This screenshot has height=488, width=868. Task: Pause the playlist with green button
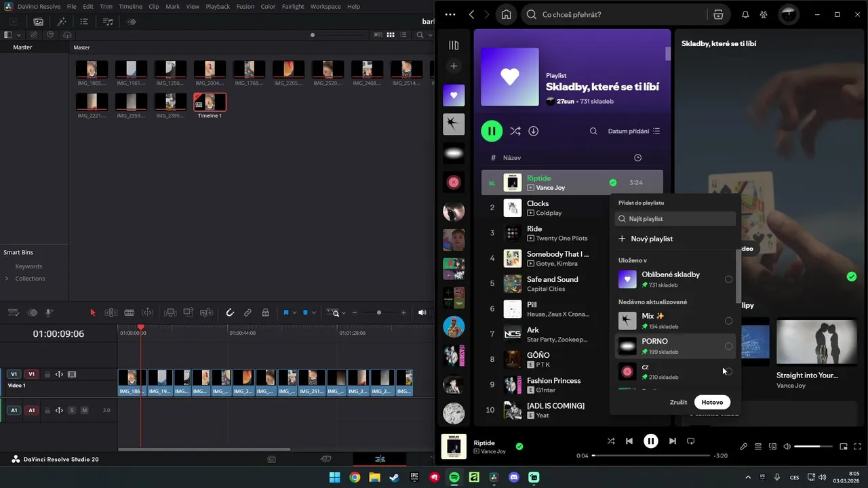click(492, 131)
